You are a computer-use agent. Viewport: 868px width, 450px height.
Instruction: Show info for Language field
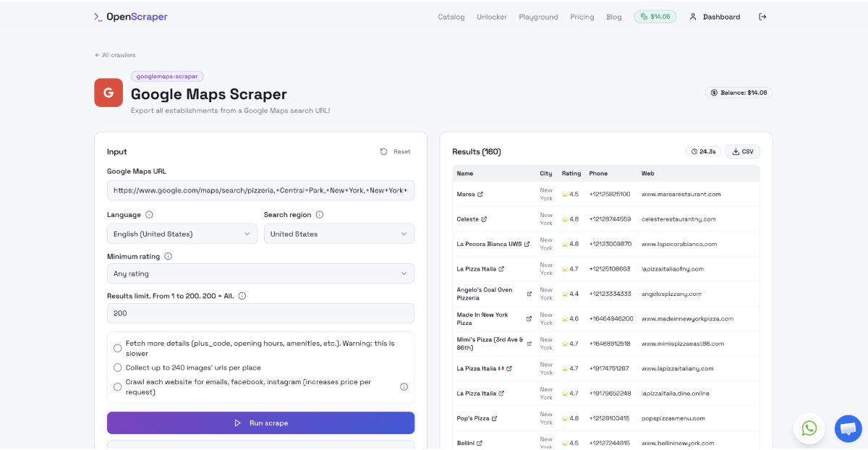coord(149,215)
